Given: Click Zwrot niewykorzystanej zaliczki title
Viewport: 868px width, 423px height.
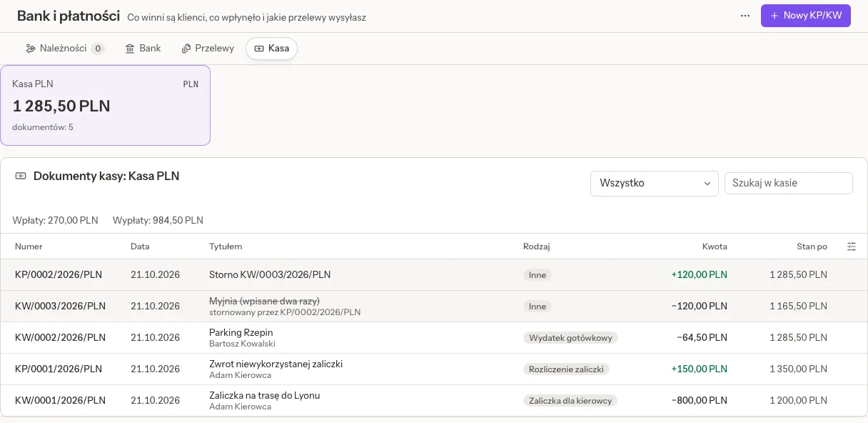Looking at the screenshot, I should (276, 364).
